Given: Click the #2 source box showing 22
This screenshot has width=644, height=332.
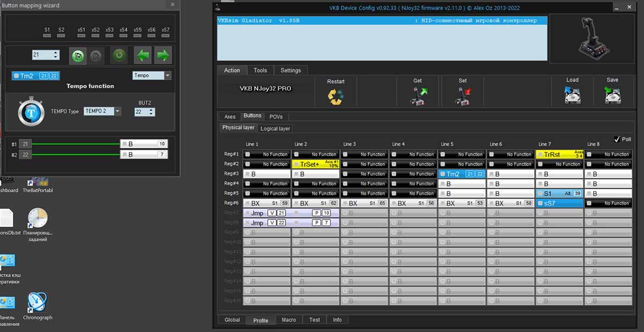Looking at the screenshot, I should pyautogui.click(x=25, y=155).
